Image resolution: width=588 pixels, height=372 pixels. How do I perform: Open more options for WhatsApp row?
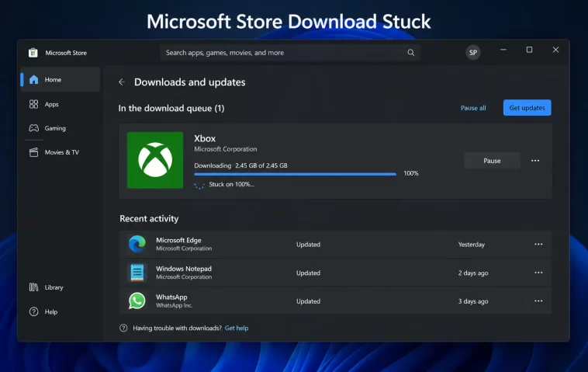pos(538,301)
